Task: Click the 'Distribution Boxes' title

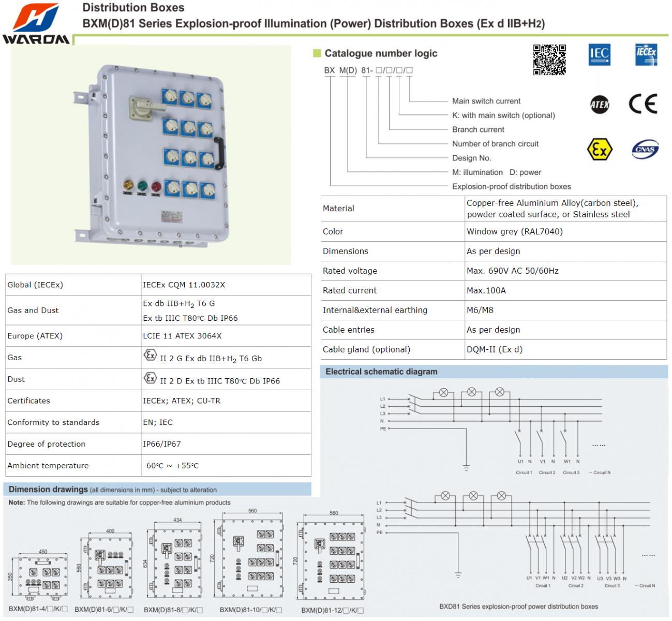Action: (x=133, y=8)
